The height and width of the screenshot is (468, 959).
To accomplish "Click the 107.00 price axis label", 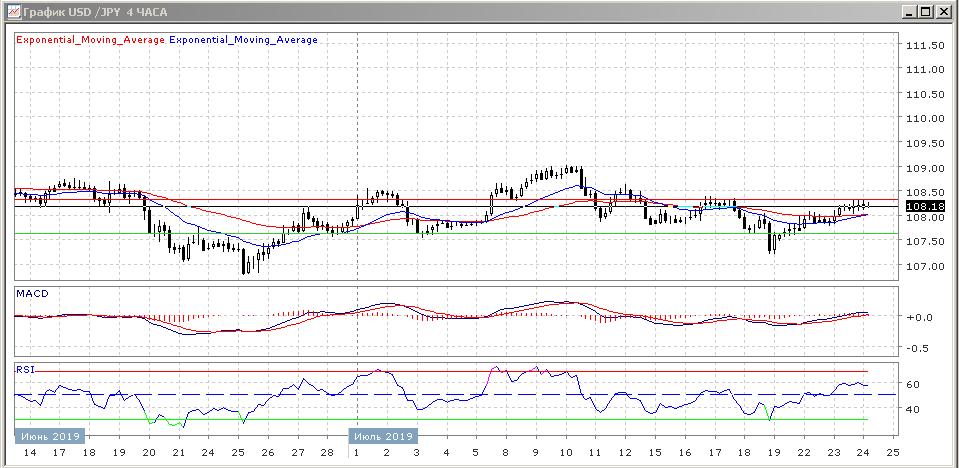I will pyautogui.click(x=924, y=267).
